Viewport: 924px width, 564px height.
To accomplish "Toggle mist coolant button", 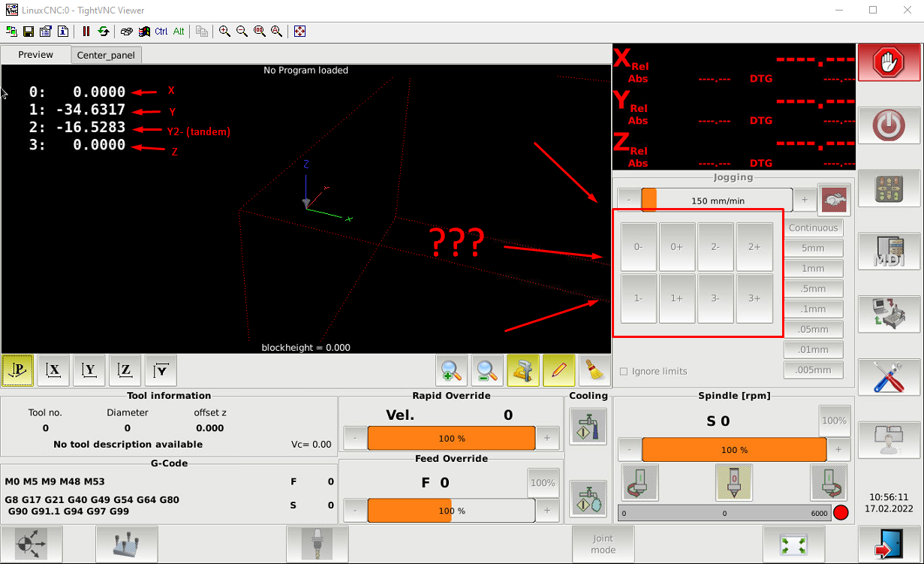I will click(x=588, y=499).
